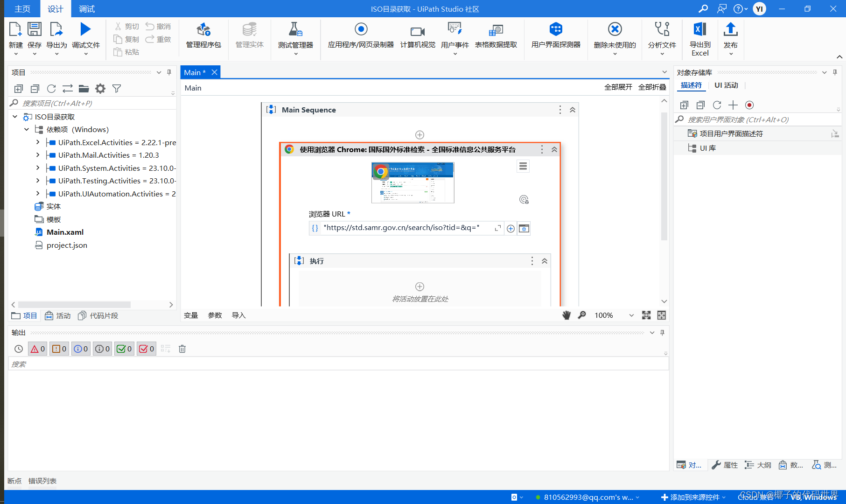Open the 100% zoom dropdown
The width and height of the screenshot is (846, 504).
[x=631, y=315]
